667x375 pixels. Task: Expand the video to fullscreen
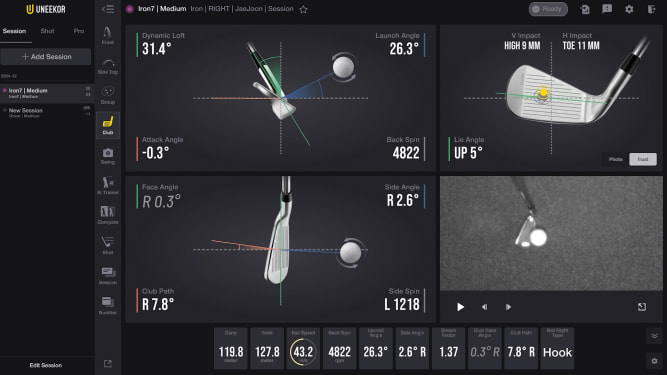point(642,307)
